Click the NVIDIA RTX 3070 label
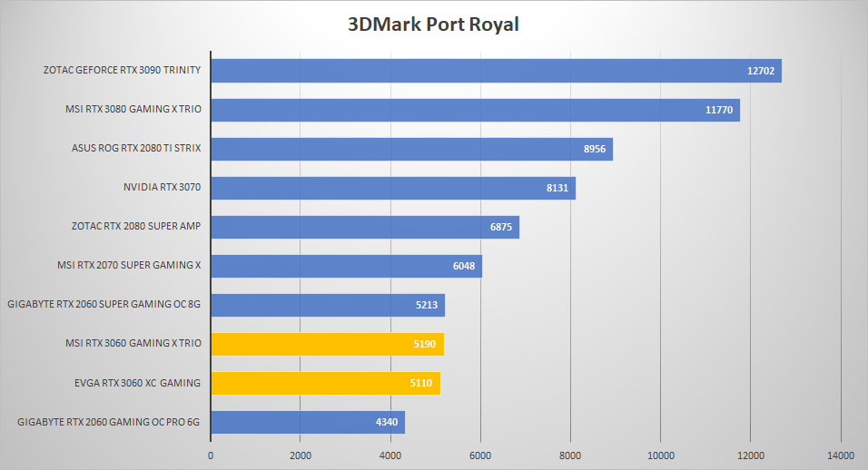The height and width of the screenshot is (470, 868). [x=162, y=187]
